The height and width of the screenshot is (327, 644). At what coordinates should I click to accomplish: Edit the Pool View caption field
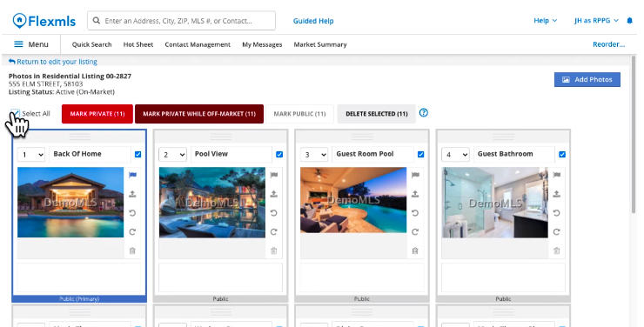coord(231,154)
